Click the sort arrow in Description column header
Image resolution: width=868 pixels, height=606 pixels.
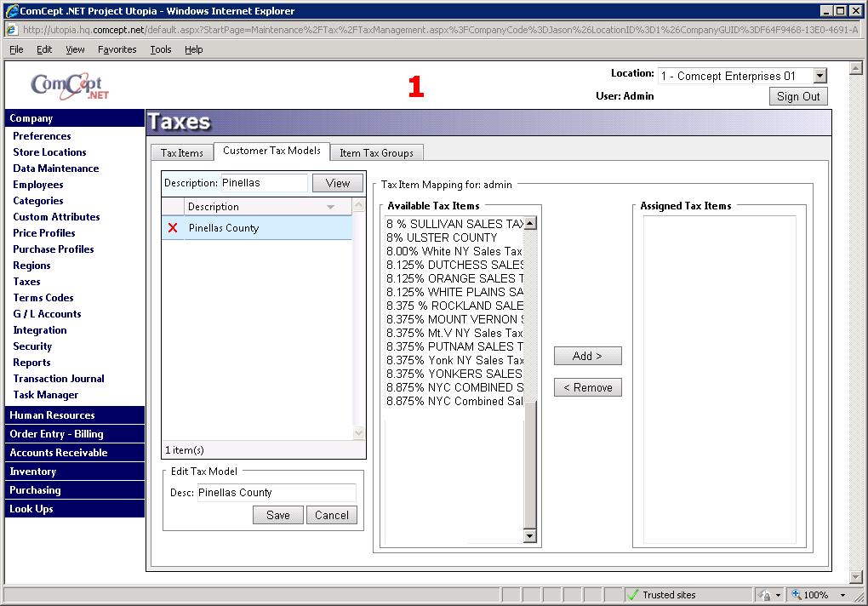coord(330,207)
